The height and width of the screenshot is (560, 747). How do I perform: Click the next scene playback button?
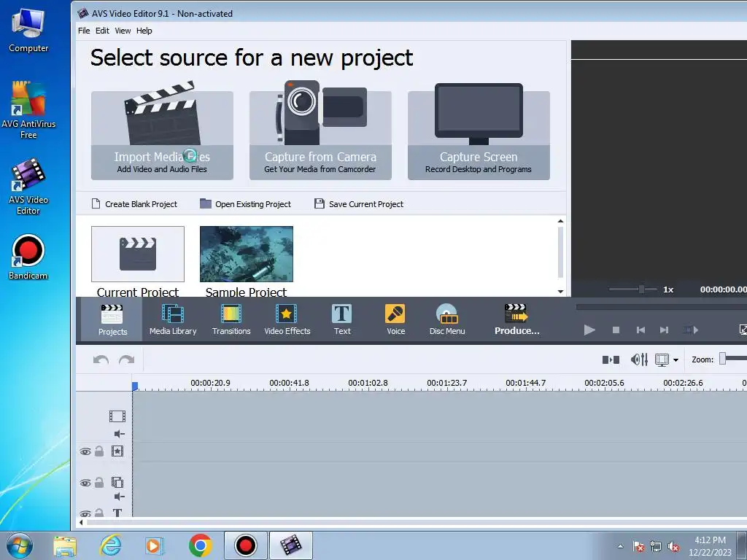click(691, 330)
